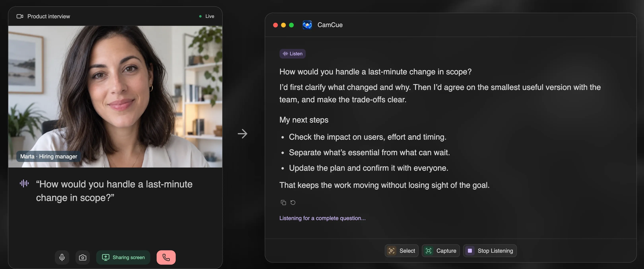
Task: Maximize the CamCue window
Action: pos(292,25)
